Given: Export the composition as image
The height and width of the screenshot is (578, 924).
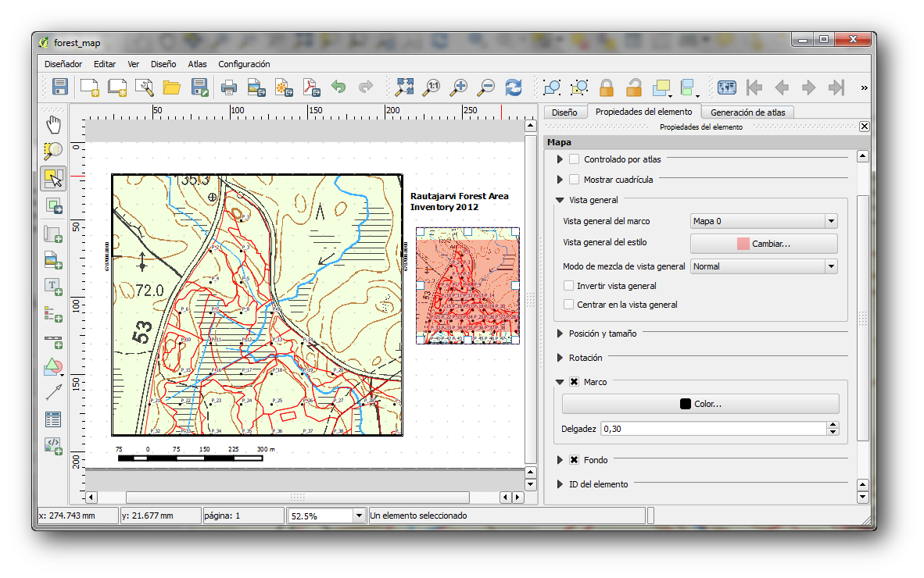Looking at the screenshot, I should pos(256,87).
